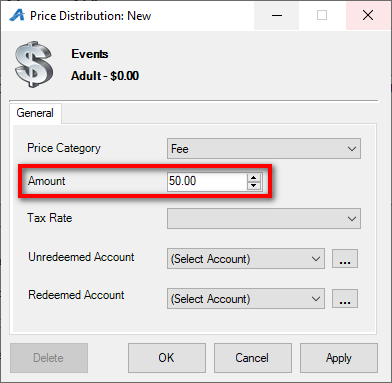This screenshot has height=383, width=392.
Task: Click the greyed-out Delete button
Action: (x=49, y=358)
